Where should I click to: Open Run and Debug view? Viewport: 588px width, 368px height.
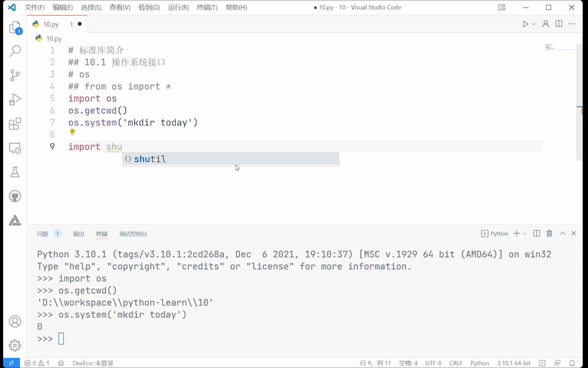(15, 99)
